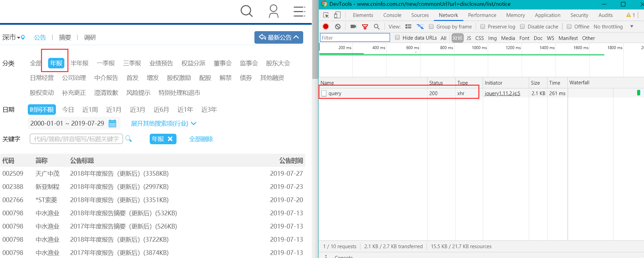This screenshot has width=644, height=258.
Task: Toggle the device toolbar icon
Action: point(337,15)
